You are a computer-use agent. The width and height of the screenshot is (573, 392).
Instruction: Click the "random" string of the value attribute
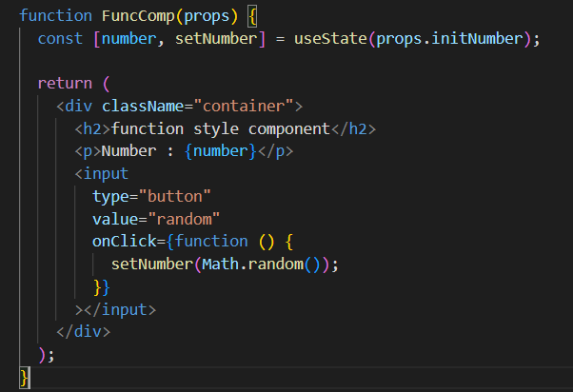(x=184, y=219)
